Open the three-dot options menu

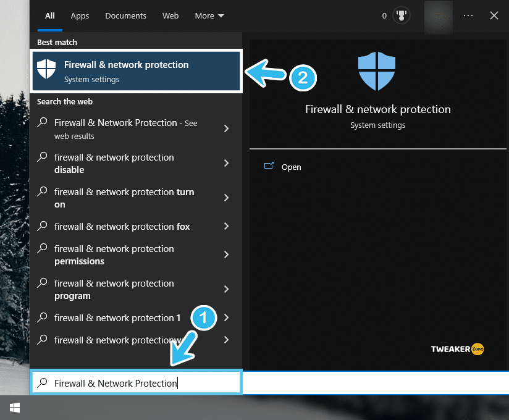tap(468, 15)
